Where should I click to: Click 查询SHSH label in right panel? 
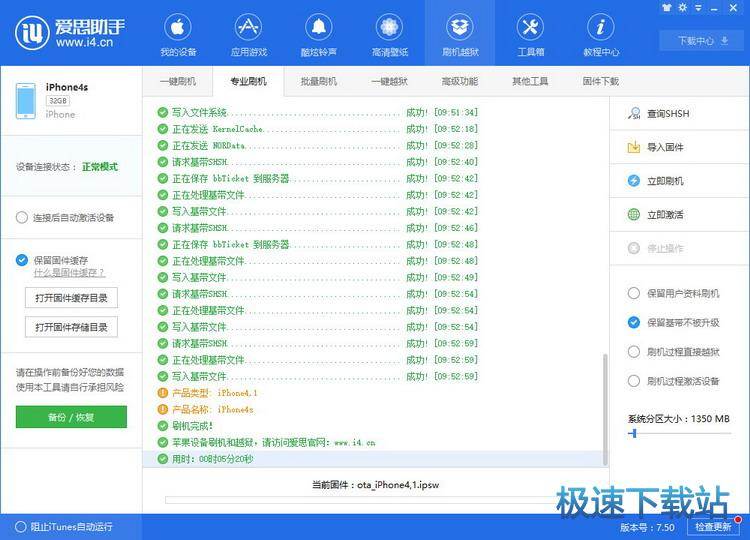[x=668, y=114]
